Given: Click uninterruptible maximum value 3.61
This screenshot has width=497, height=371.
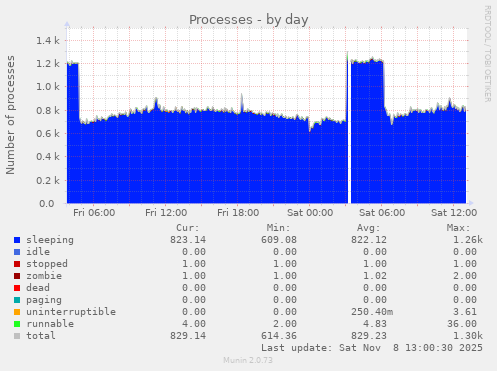Looking at the screenshot, I should coord(465,312).
